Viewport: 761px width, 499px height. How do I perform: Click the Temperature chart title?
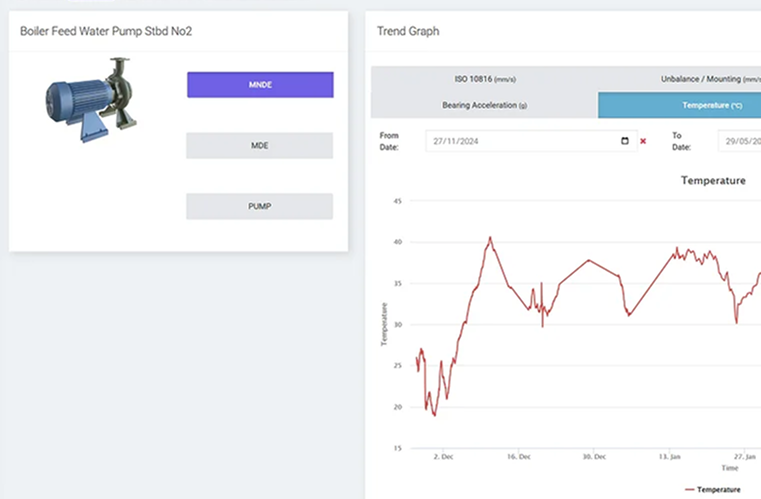pos(713,180)
